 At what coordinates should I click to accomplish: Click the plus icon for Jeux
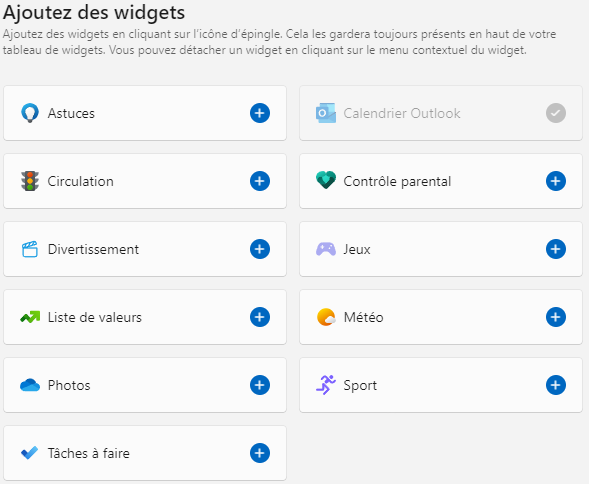(x=556, y=249)
